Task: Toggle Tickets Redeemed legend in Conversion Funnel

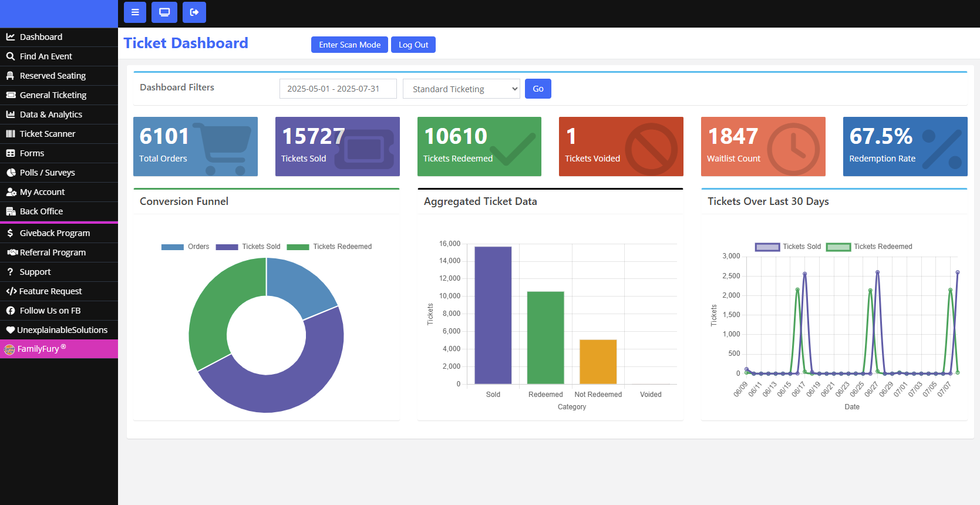Action: coord(329,247)
